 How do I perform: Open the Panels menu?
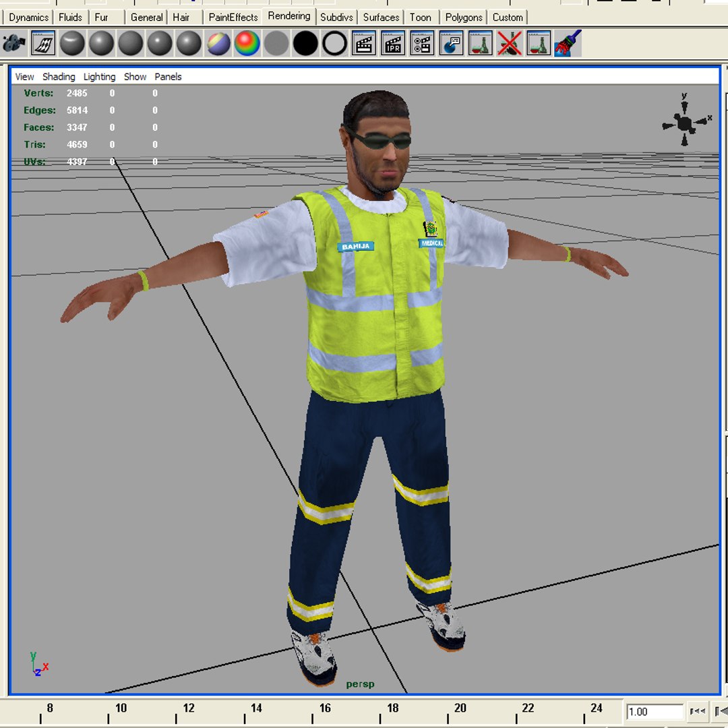pyautogui.click(x=168, y=77)
